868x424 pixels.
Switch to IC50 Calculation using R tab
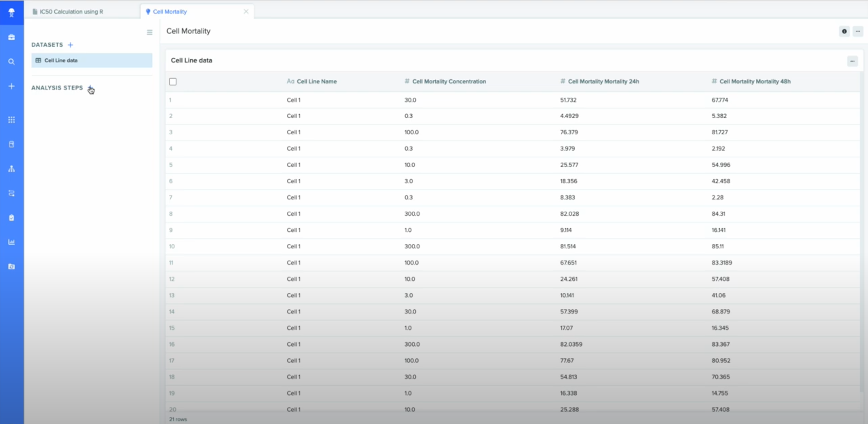click(71, 12)
